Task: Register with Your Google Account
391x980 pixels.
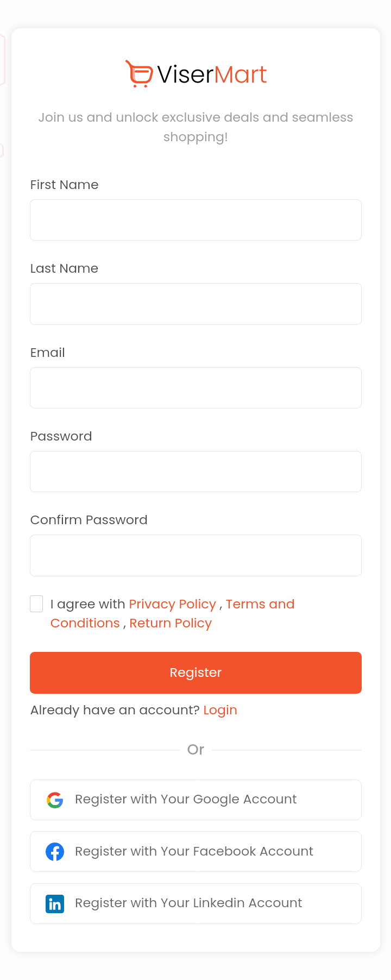Action: pyautogui.click(x=195, y=800)
